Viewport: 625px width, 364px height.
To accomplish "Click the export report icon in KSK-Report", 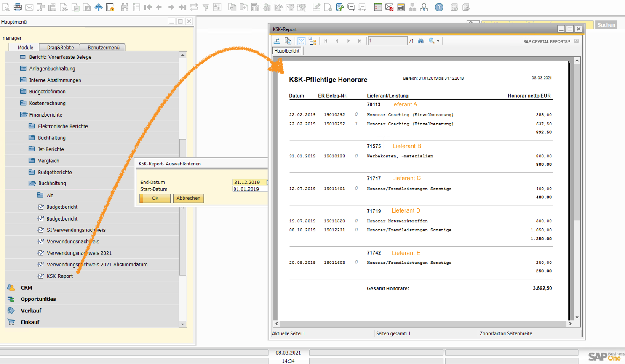I will [x=277, y=41].
